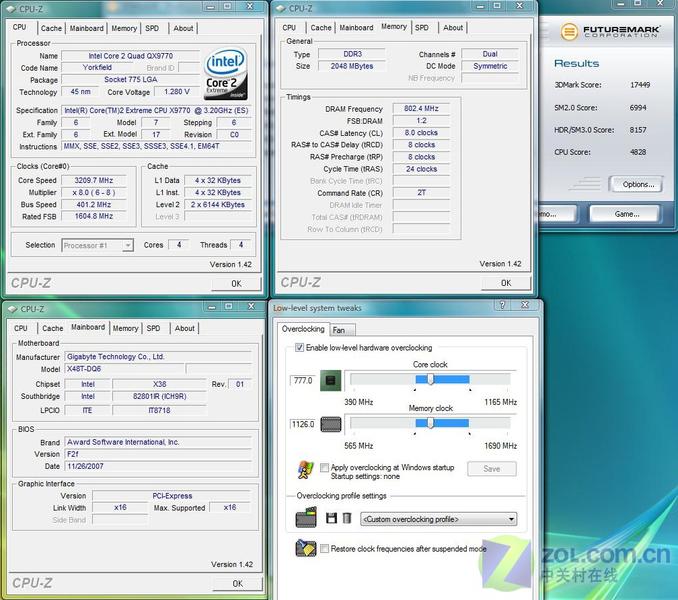678x600 pixels.
Task: Click OK in the CPU tab window
Action: coord(237,284)
